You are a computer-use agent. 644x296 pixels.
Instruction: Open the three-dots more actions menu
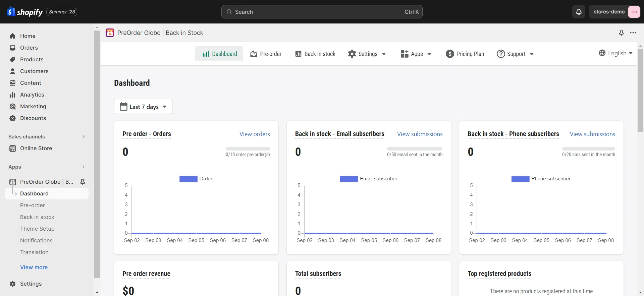tap(633, 33)
